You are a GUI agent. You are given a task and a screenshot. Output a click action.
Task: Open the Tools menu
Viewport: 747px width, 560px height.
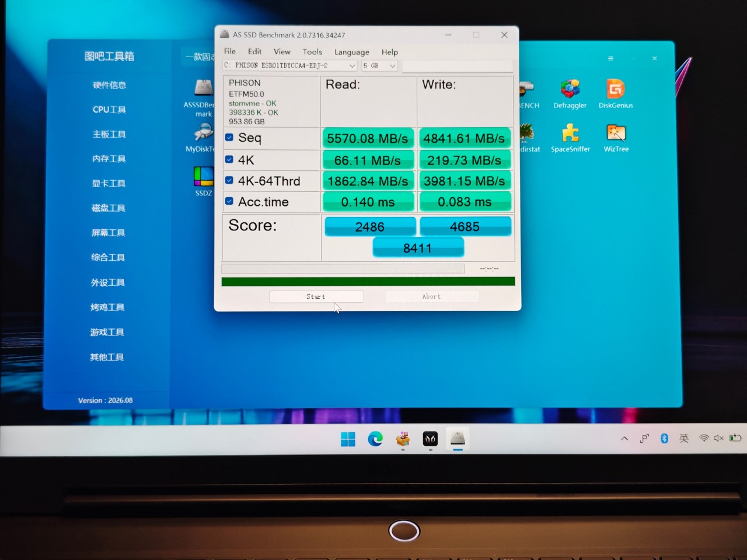coord(312,52)
